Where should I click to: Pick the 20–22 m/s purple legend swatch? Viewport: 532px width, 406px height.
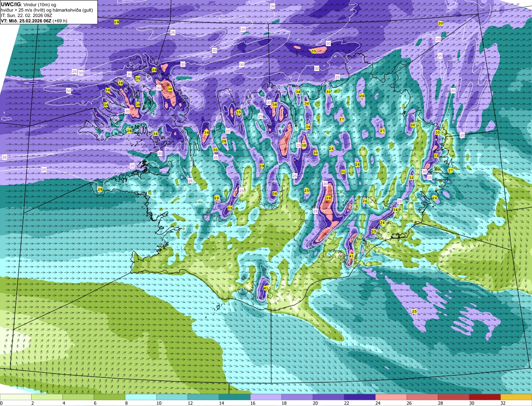point(329,397)
